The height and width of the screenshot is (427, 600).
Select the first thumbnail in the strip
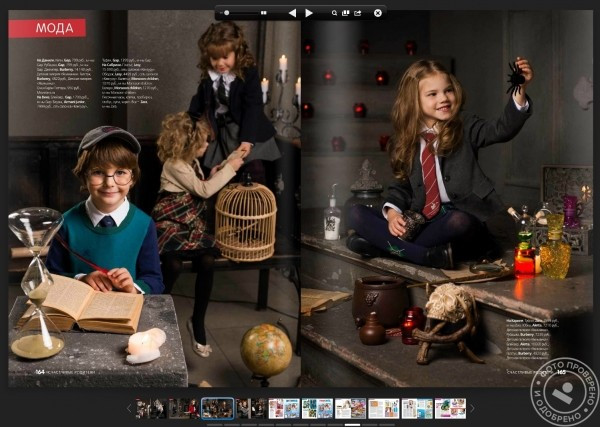[x=150, y=408]
